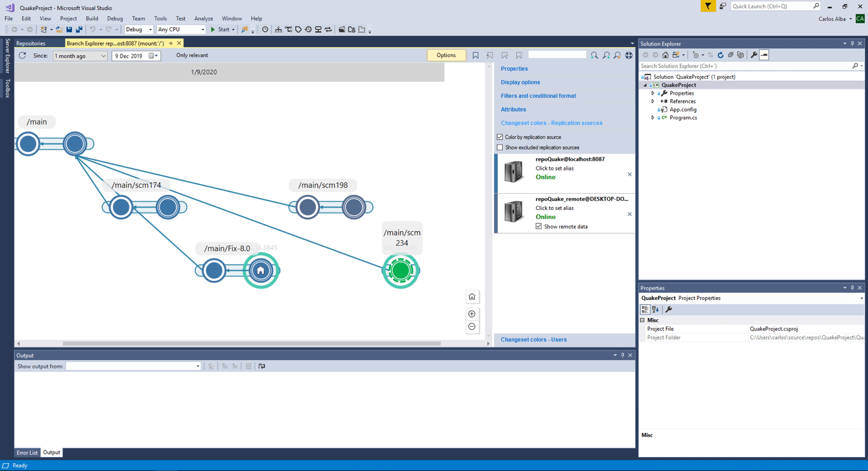Uncheck Show remote data checkbox
The width and height of the screenshot is (868, 471).
(538, 227)
